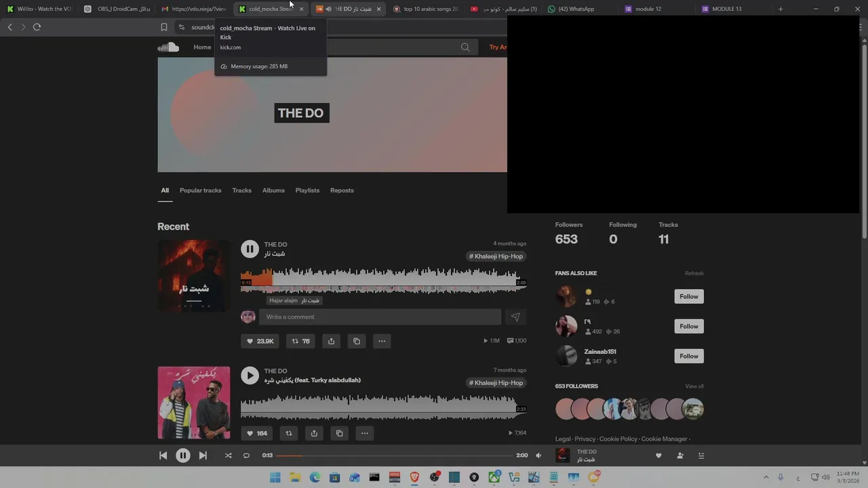Close the cold_mocha Stream tab
Image resolution: width=868 pixels, height=488 pixels.
pyautogui.click(x=301, y=9)
